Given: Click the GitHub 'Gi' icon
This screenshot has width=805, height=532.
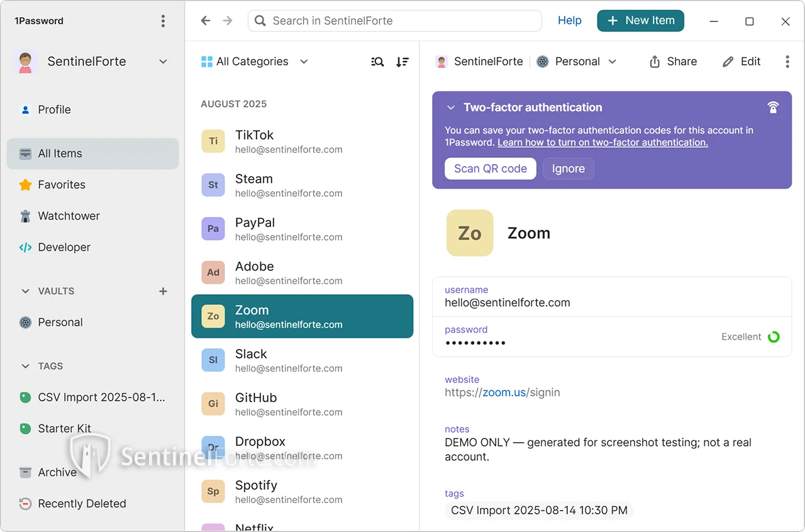Looking at the screenshot, I should 213,404.
